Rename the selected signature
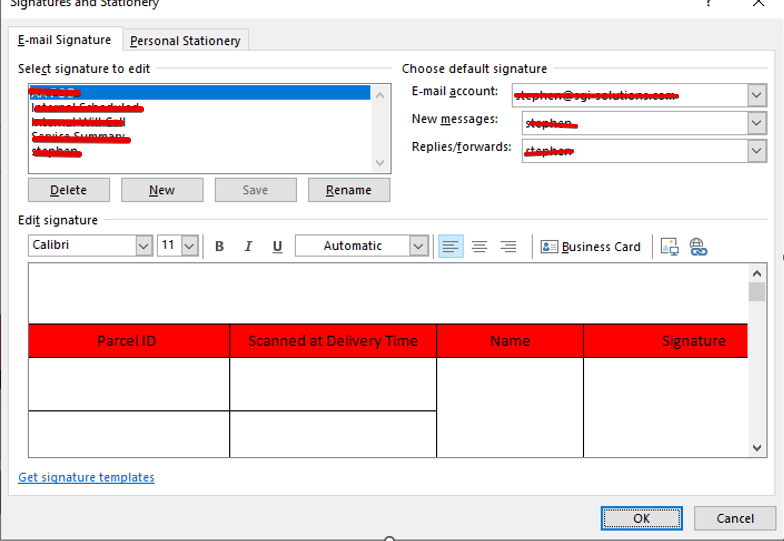 (x=348, y=190)
